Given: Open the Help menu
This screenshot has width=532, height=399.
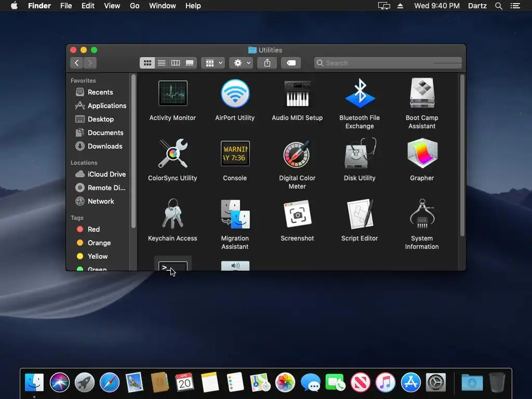Looking at the screenshot, I should coord(193,6).
